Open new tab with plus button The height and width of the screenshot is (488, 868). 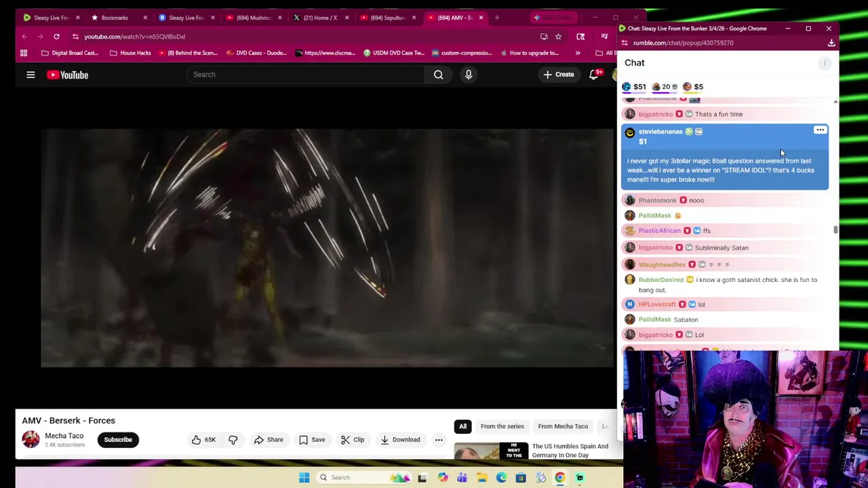point(496,18)
